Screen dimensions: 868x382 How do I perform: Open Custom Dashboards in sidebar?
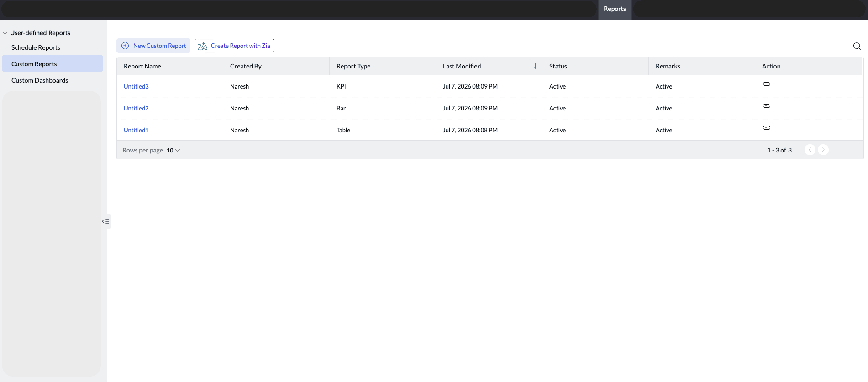pos(40,80)
